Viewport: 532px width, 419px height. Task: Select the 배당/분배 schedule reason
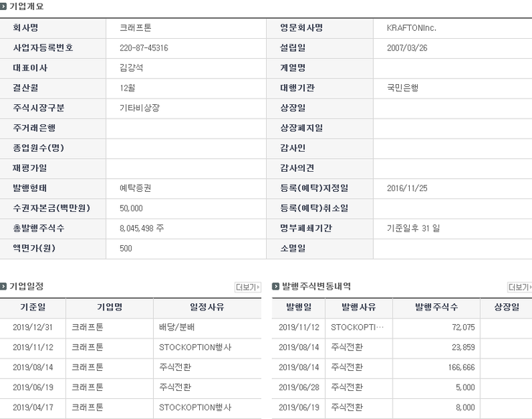tap(177, 327)
